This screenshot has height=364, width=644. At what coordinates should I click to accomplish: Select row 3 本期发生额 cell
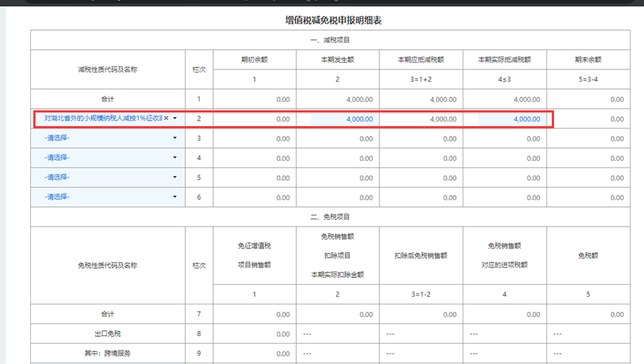pyautogui.click(x=338, y=139)
